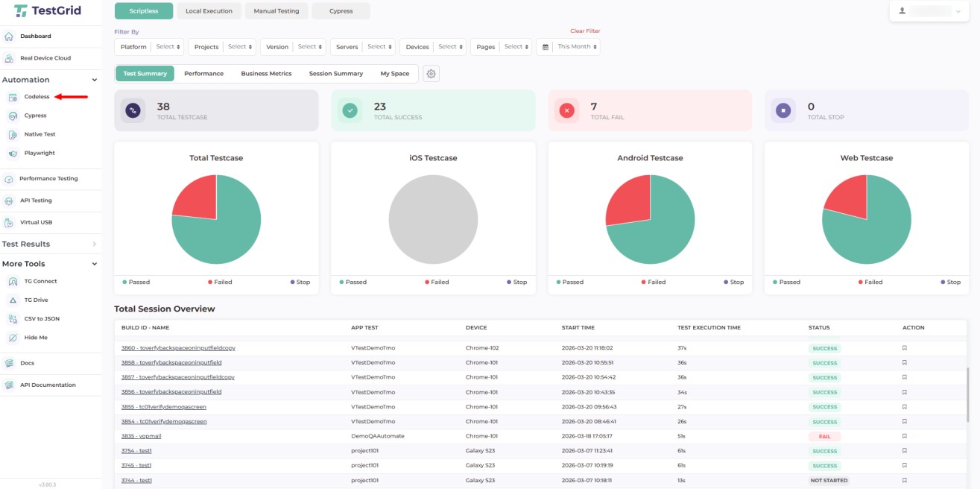The image size is (980, 489).
Task: Collapse the Automation sidebar section
Action: [x=94, y=80]
